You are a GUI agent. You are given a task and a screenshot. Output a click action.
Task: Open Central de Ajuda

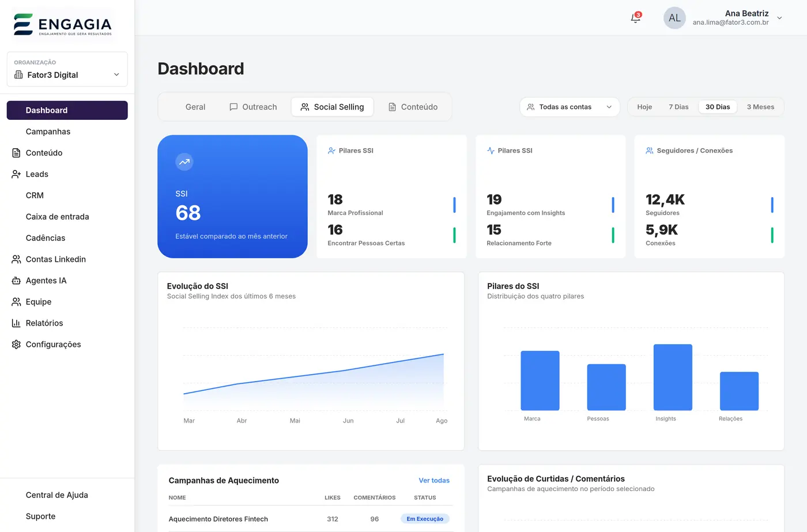click(57, 495)
